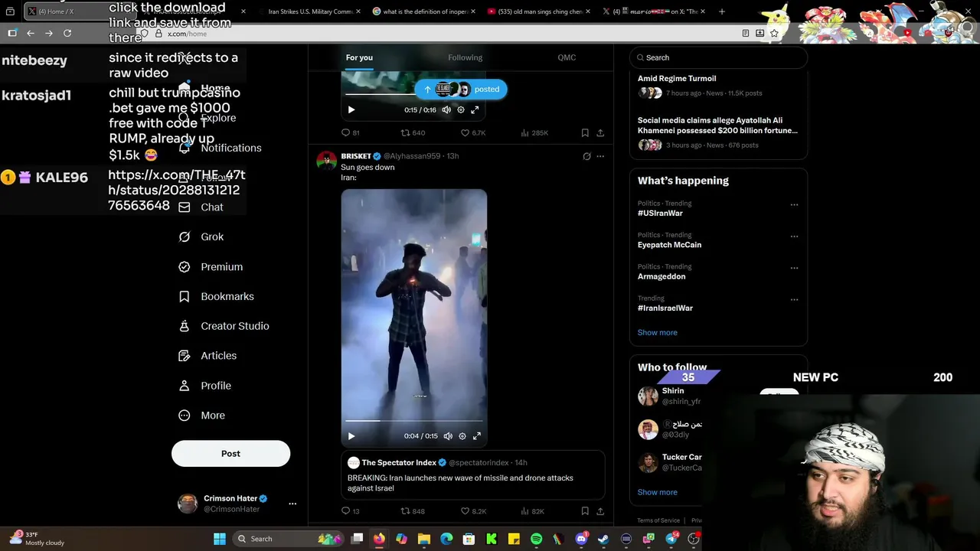Open More options on BRISKET's post

(x=600, y=156)
